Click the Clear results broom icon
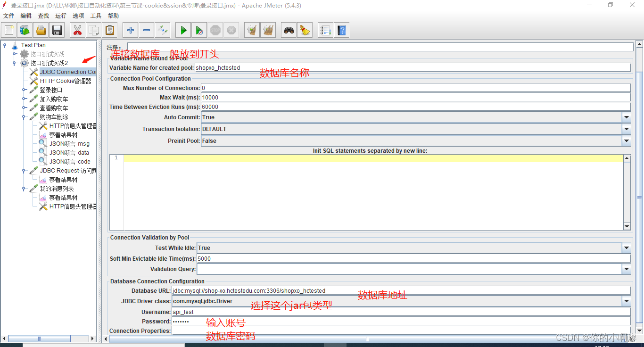This screenshot has width=644, height=347. click(252, 31)
